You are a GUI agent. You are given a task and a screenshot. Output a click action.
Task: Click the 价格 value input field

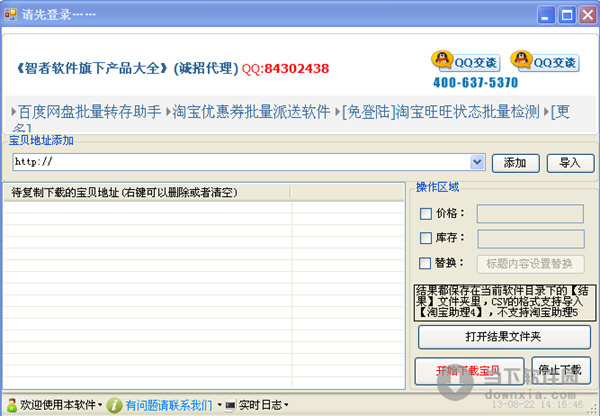coord(530,214)
